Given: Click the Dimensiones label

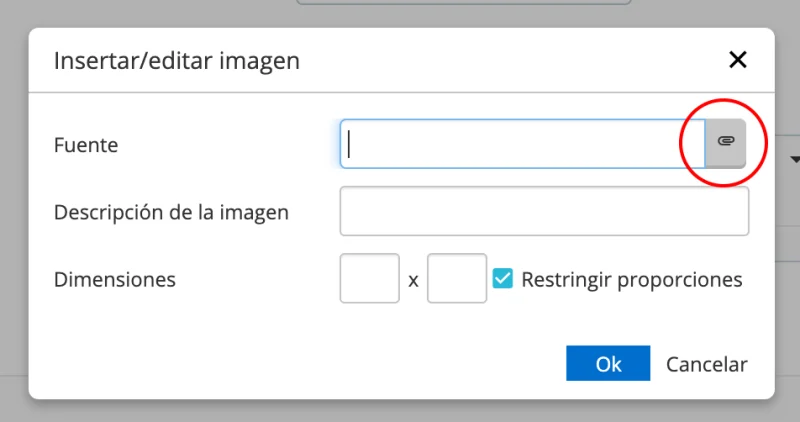Looking at the screenshot, I should click(115, 280).
